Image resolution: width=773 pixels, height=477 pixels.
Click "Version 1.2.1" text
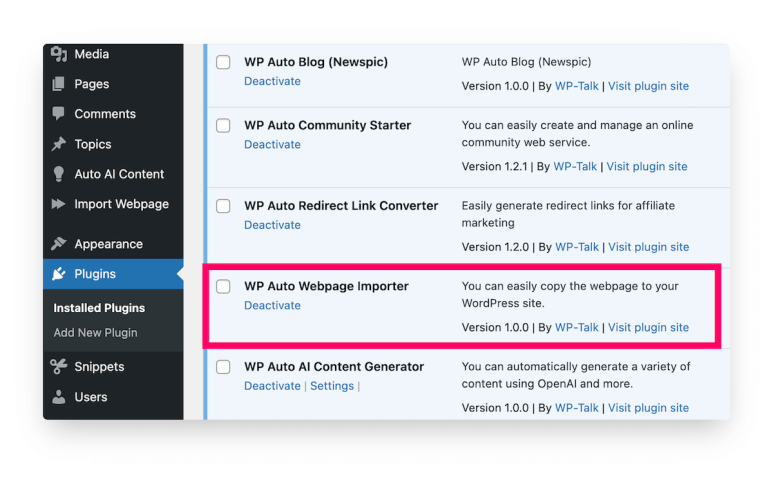pyautogui.click(x=494, y=167)
